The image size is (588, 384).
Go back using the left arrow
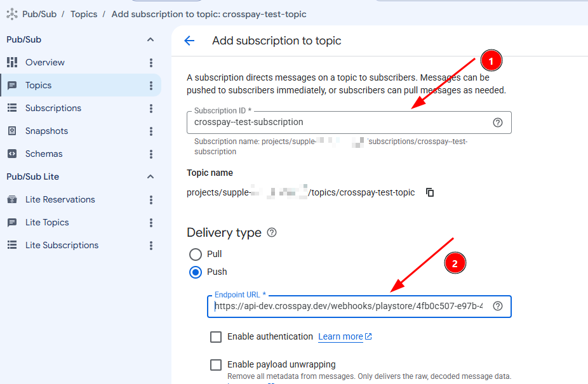click(189, 41)
